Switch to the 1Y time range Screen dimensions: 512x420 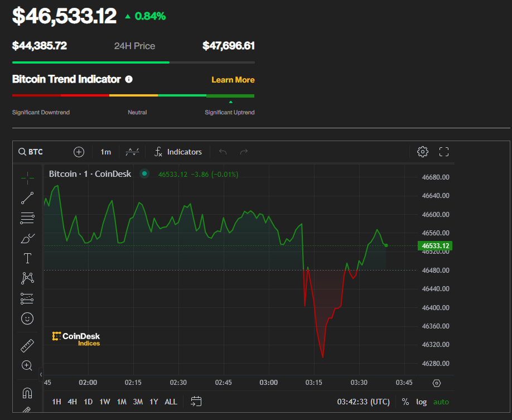tap(153, 402)
